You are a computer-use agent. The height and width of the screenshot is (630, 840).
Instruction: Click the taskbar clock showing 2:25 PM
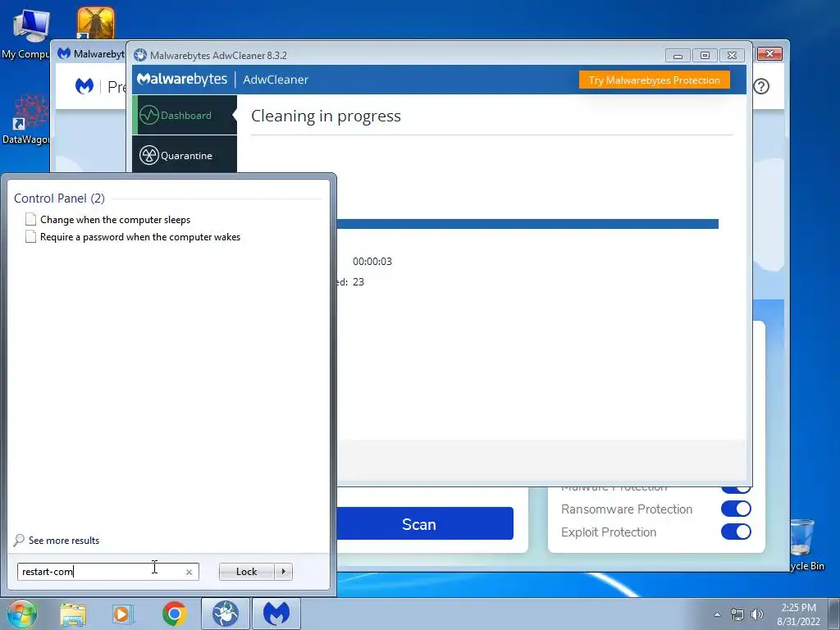(798, 614)
